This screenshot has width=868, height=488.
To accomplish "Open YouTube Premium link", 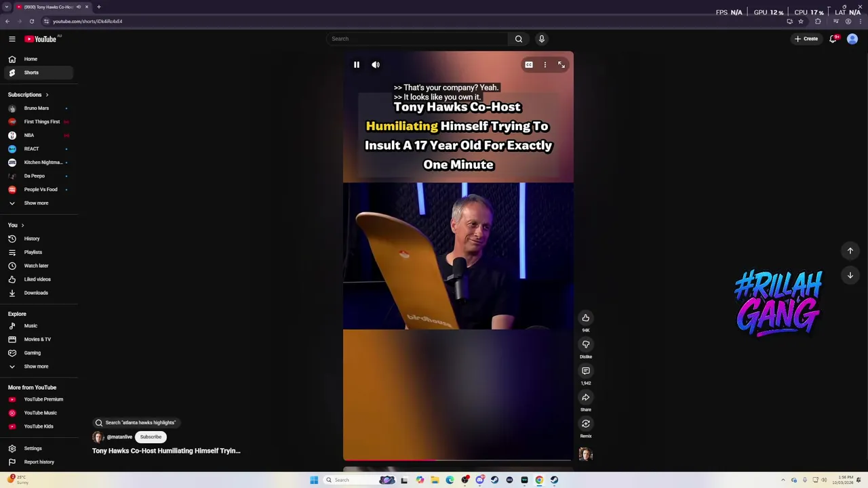I will (x=39, y=399).
